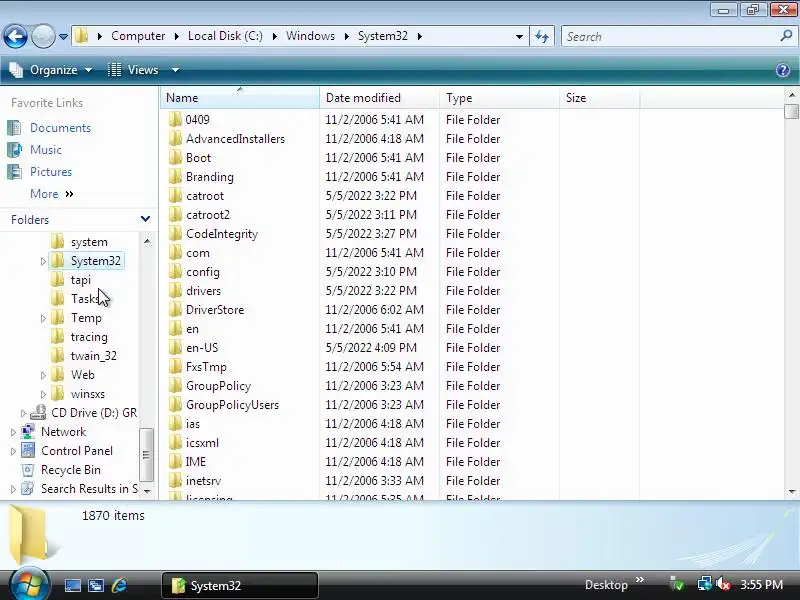Launch Internet Explorer from Quick Launch
This screenshot has height=600, width=800.
119,585
